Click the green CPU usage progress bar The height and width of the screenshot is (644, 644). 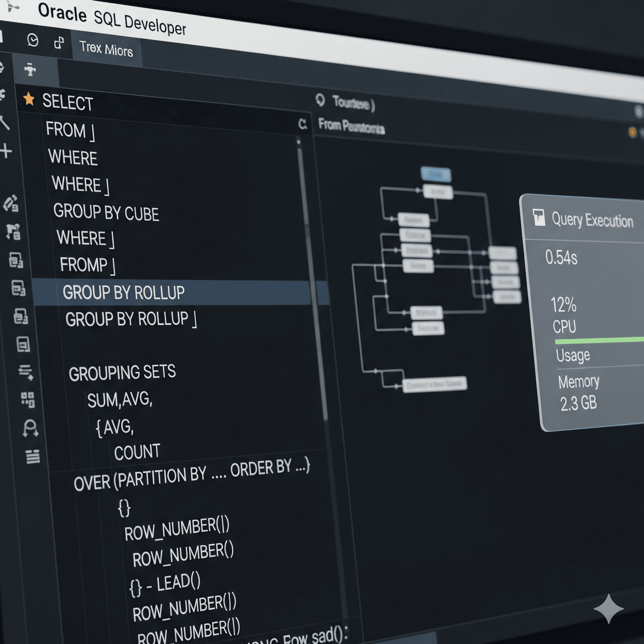[x=599, y=340]
